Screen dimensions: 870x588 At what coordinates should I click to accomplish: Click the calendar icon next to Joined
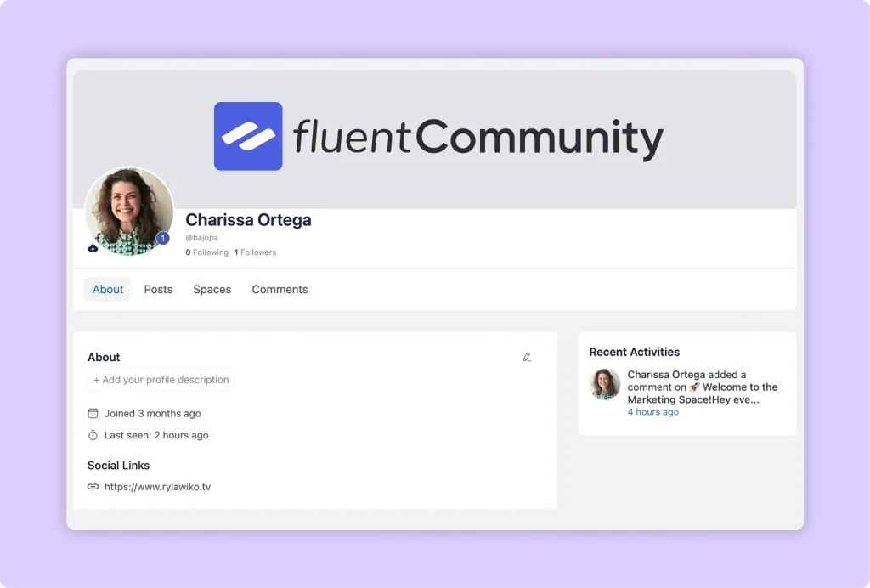tap(93, 413)
